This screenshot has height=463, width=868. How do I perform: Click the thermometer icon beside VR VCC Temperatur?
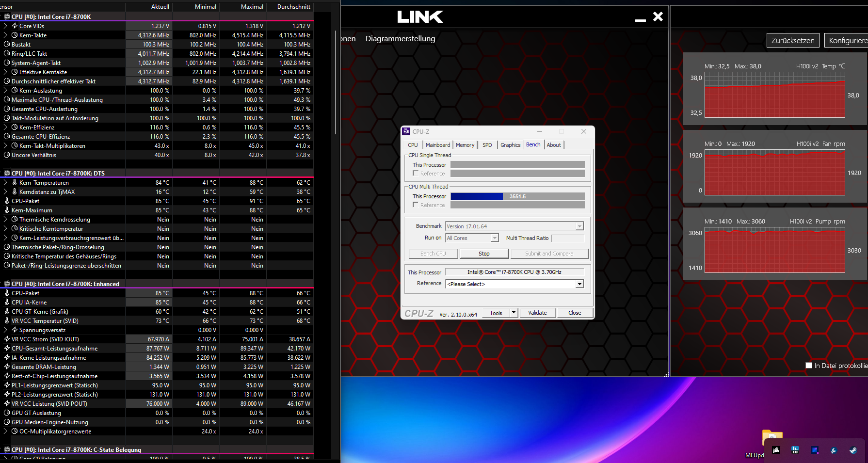(x=7, y=320)
